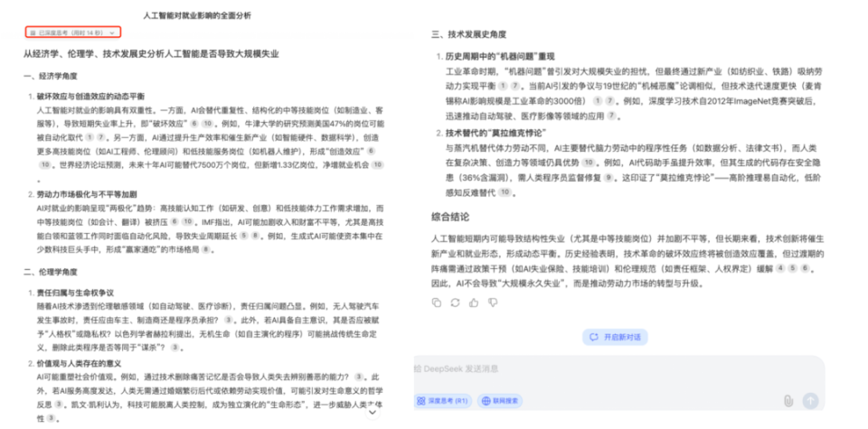The image size is (868, 429).
Task: Jump to bottom with the round down-arrow button
Action: pos(373,412)
